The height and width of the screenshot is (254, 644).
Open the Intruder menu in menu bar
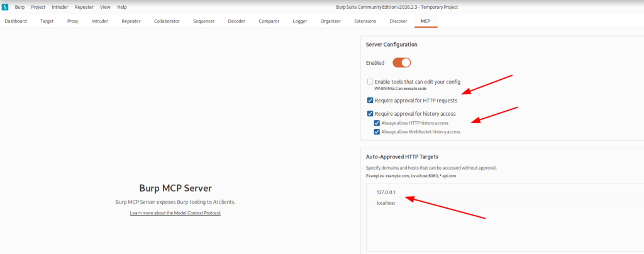click(60, 7)
